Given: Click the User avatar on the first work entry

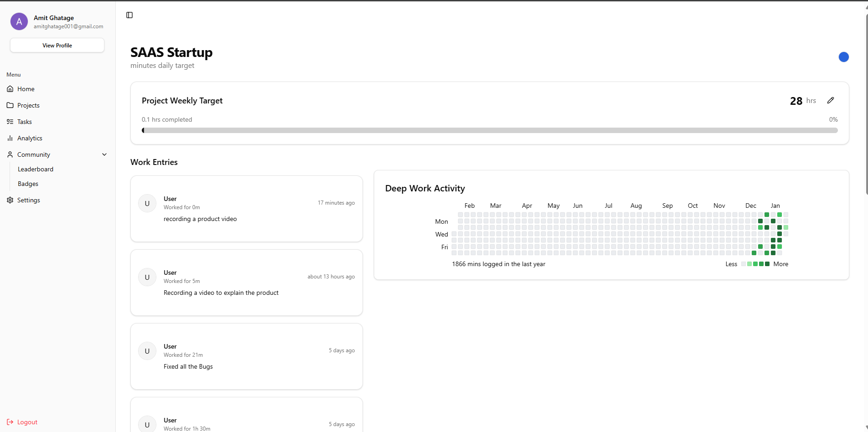Looking at the screenshot, I should [x=147, y=203].
